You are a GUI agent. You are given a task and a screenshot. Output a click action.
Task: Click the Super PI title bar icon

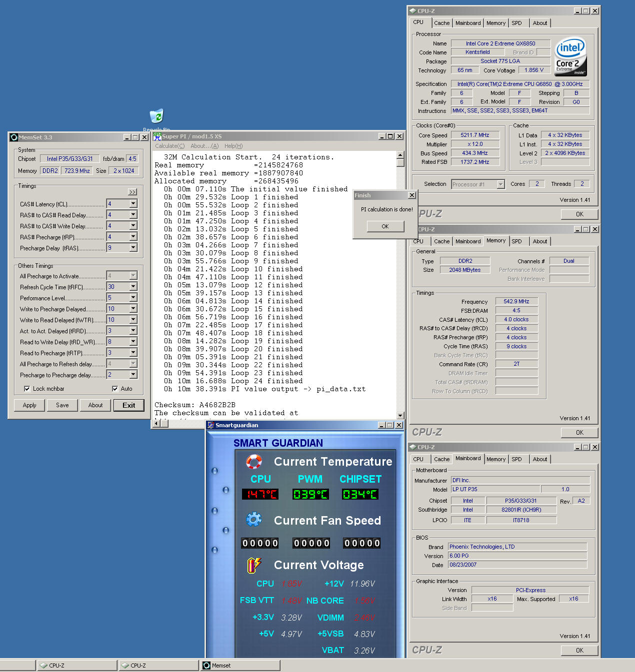[157, 136]
